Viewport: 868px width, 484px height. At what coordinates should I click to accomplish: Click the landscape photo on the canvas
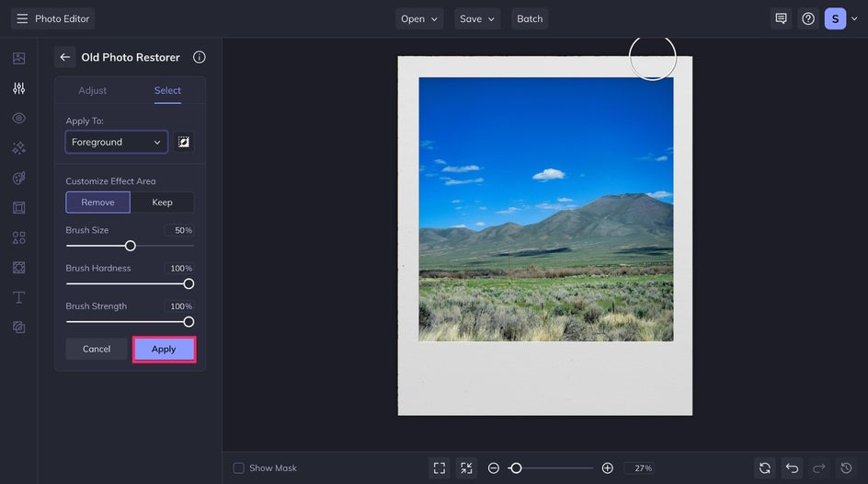coord(546,209)
